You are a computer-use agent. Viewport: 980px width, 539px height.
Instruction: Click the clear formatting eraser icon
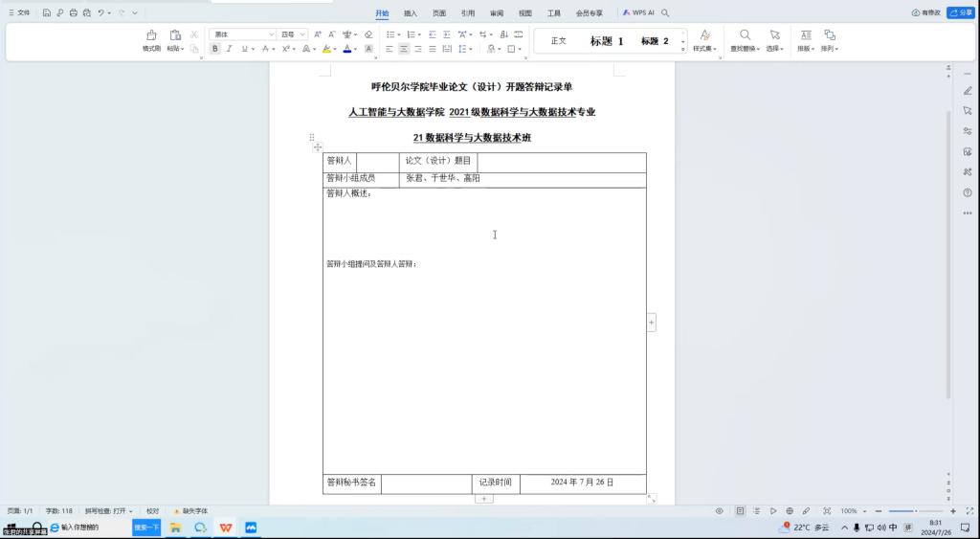pos(368,34)
